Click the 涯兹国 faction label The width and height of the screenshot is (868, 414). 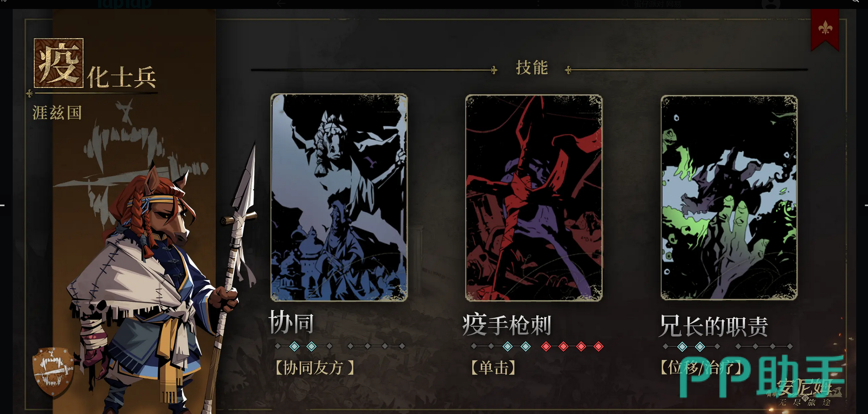point(57,113)
